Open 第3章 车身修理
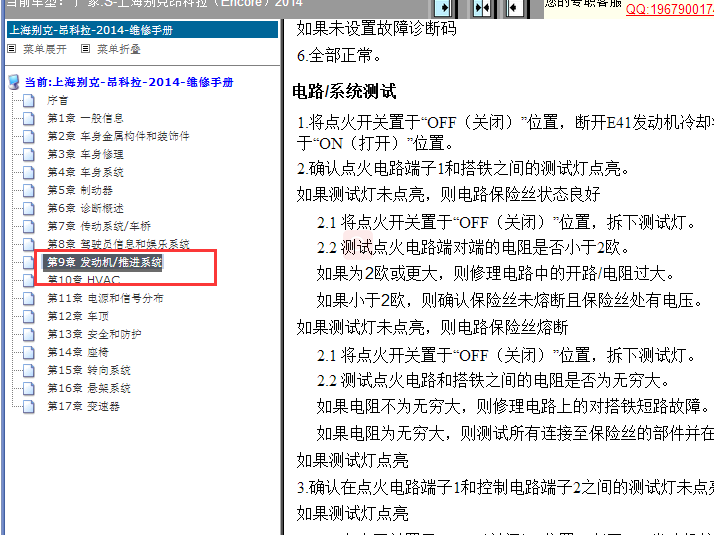 [85, 154]
